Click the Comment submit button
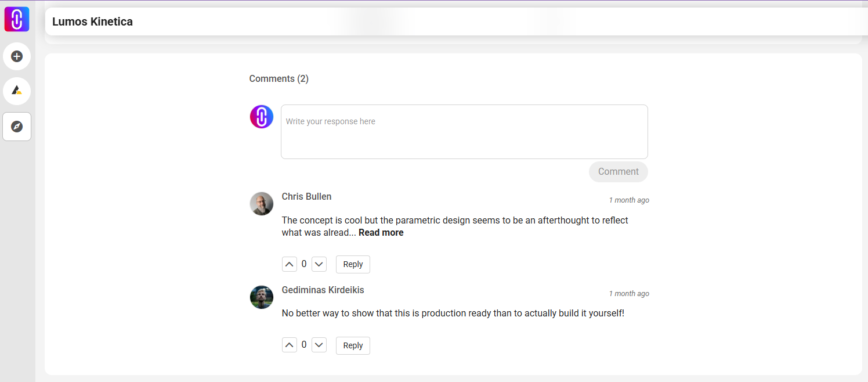868x382 pixels. [x=618, y=171]
